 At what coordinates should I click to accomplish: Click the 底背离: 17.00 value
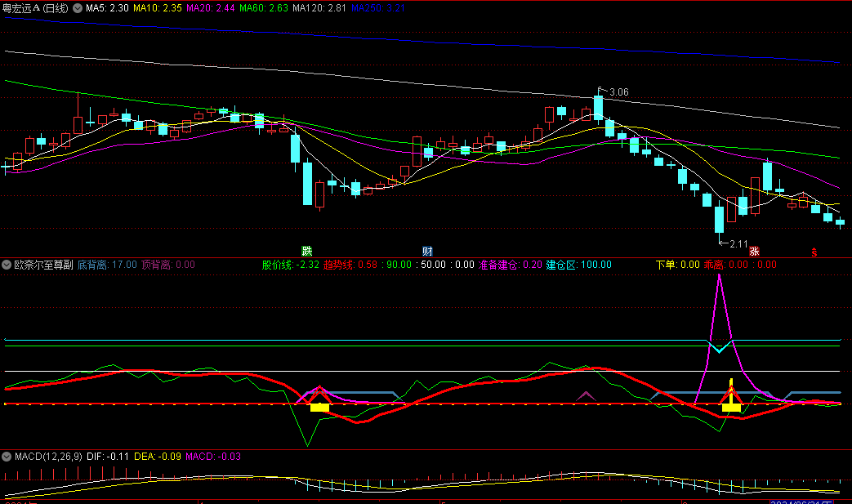click(107, 265)
